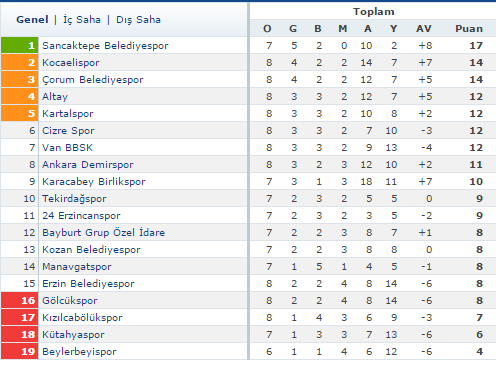Switch to the İç Saha tab

click(x=82, y=20)
